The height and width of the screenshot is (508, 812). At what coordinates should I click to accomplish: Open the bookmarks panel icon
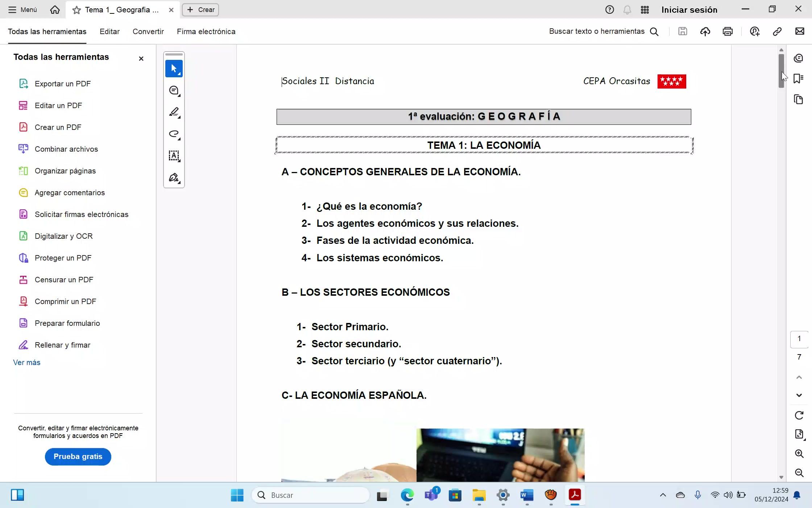[798, 78]
